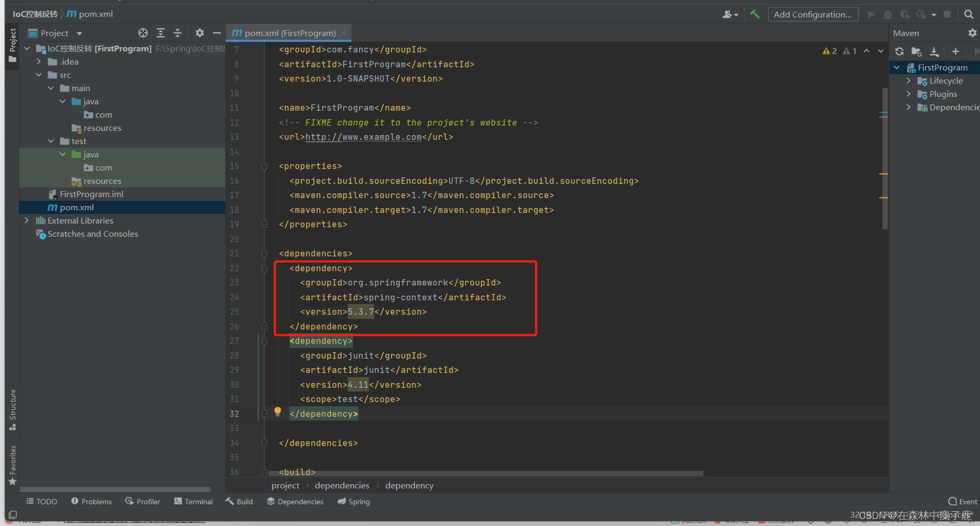Screen dimensions: 980x526
Task: Open Maven panel settings gear
Action: coord(972,33)
